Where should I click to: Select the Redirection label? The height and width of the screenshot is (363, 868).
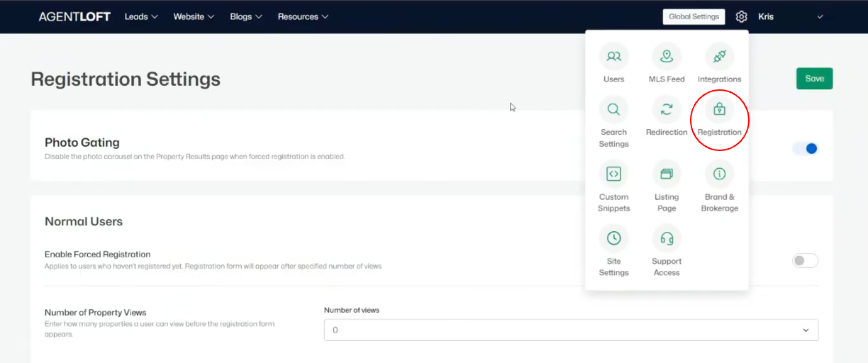point(667,133)
